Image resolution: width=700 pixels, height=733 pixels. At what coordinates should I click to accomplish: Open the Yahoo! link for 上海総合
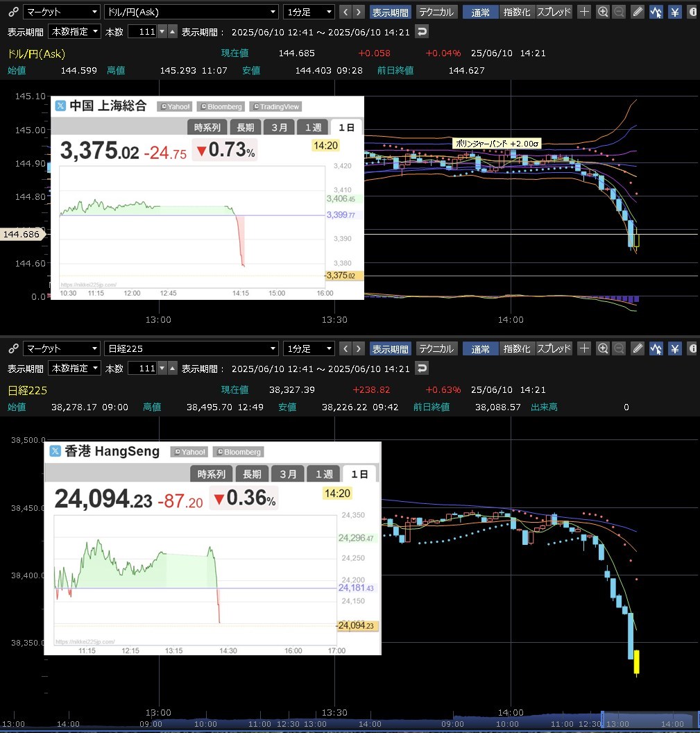click(176, 107)
